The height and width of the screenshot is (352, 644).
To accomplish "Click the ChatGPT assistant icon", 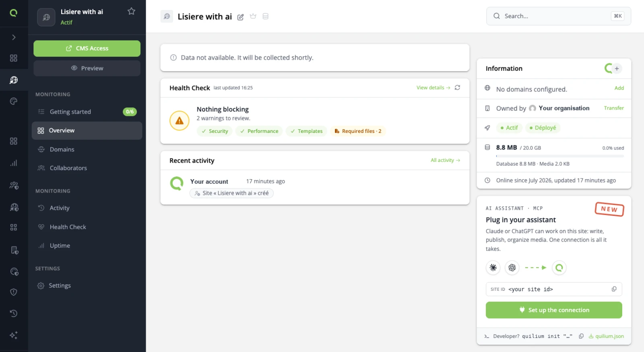I will tap(512, 267).
